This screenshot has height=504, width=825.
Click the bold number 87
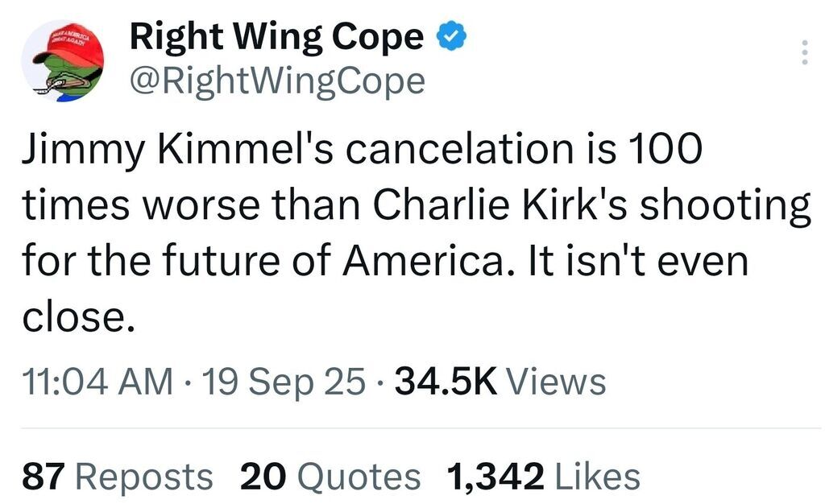(44, 477)
